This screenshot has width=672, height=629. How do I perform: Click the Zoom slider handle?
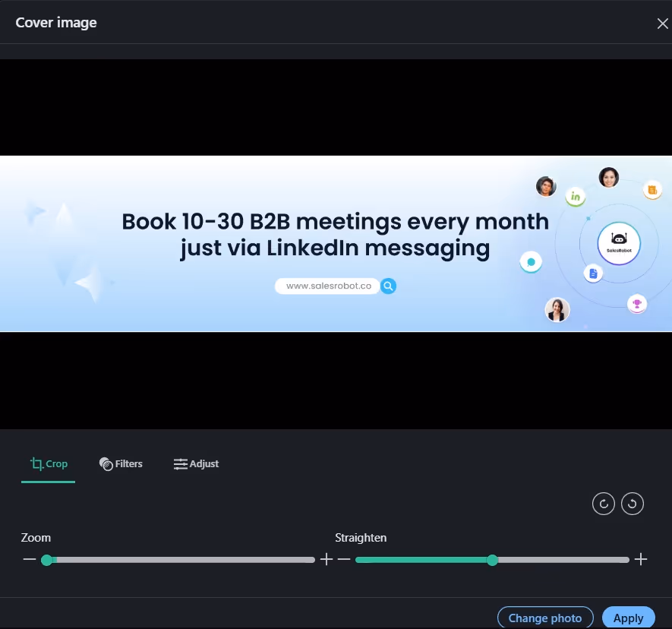pos(47,559)
